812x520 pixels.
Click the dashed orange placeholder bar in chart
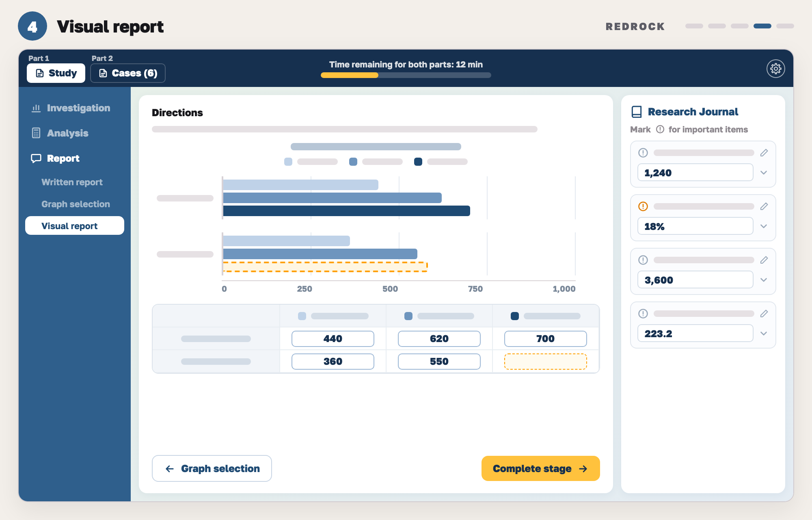(x=325, y=267)
